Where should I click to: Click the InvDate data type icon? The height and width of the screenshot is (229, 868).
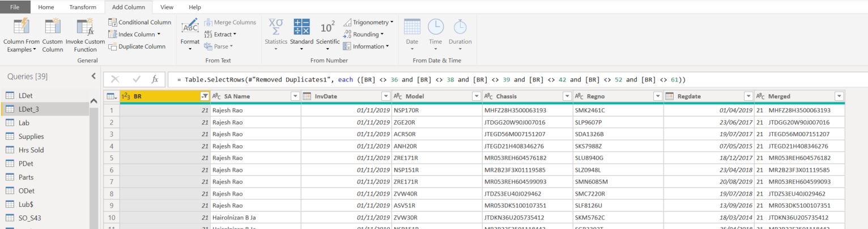307,96
